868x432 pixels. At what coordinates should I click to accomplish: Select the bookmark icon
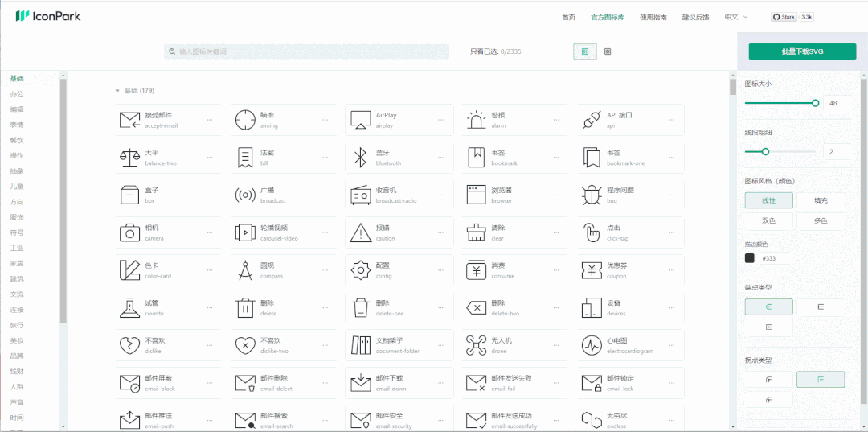(x=476, y=158)
